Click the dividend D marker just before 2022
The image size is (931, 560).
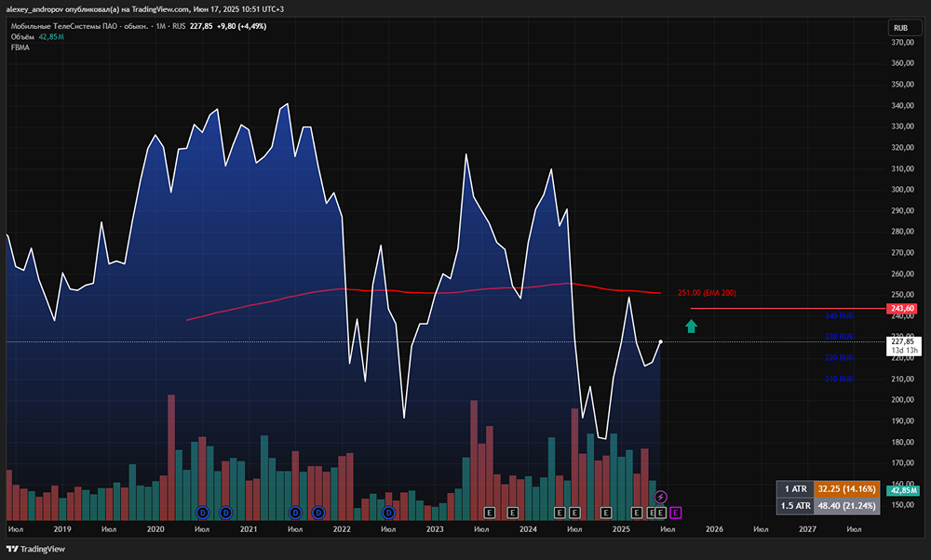318,513
